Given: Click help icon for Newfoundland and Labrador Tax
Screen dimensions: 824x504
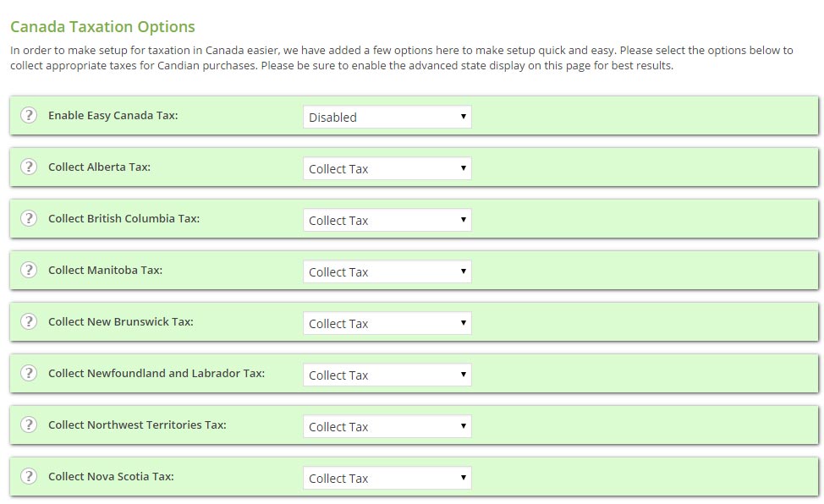Looking at the screenshot, I should (29, 374).
